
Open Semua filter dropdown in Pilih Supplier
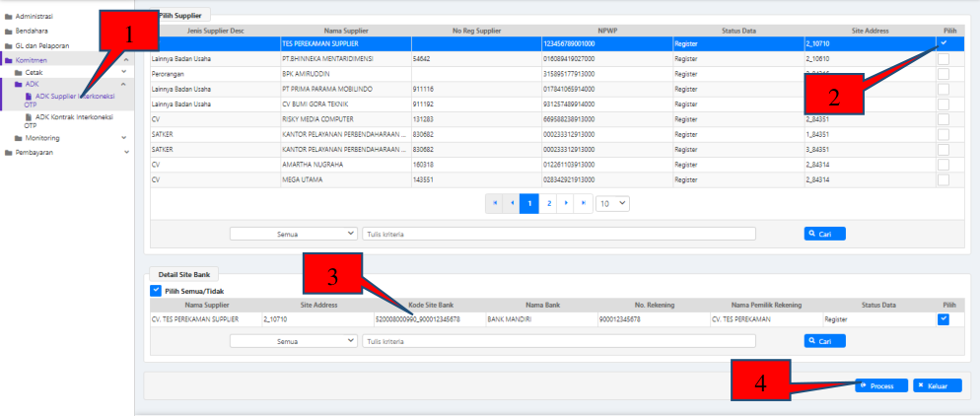click(293, 234)
